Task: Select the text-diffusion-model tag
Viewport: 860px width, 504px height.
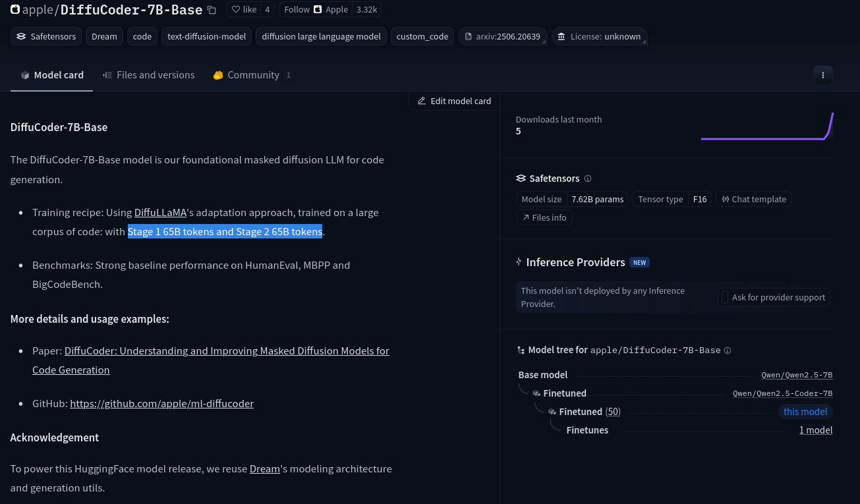Action: click(x=207, y=37)
